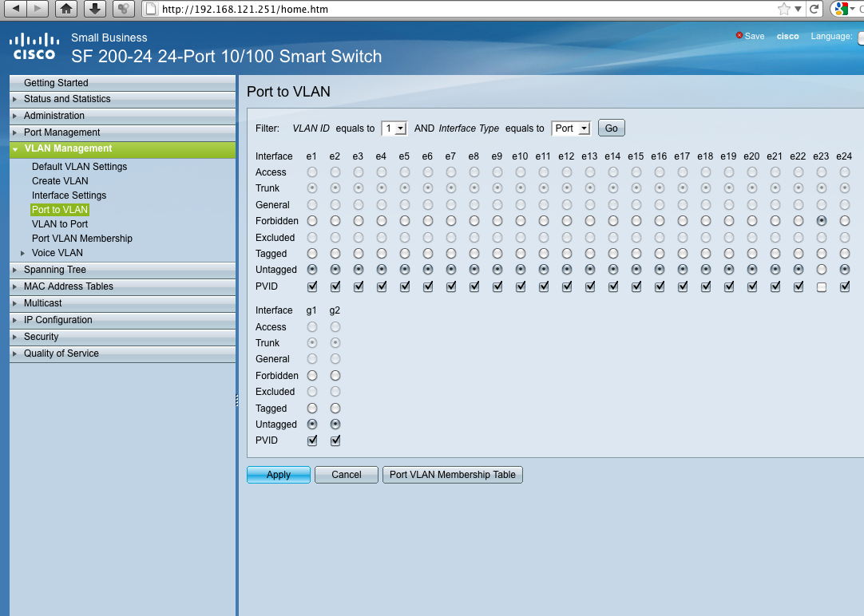This screenshot has height=616, width=864.
Task: Open Default VLAN Settings in sidebar
Action: (79, 167)
